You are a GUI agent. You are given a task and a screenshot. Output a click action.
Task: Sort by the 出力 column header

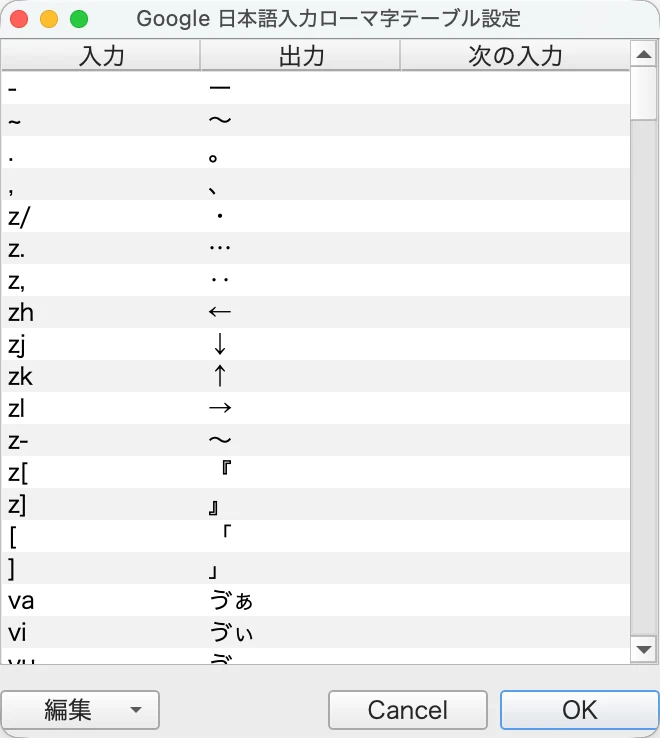tap(300, 56)
